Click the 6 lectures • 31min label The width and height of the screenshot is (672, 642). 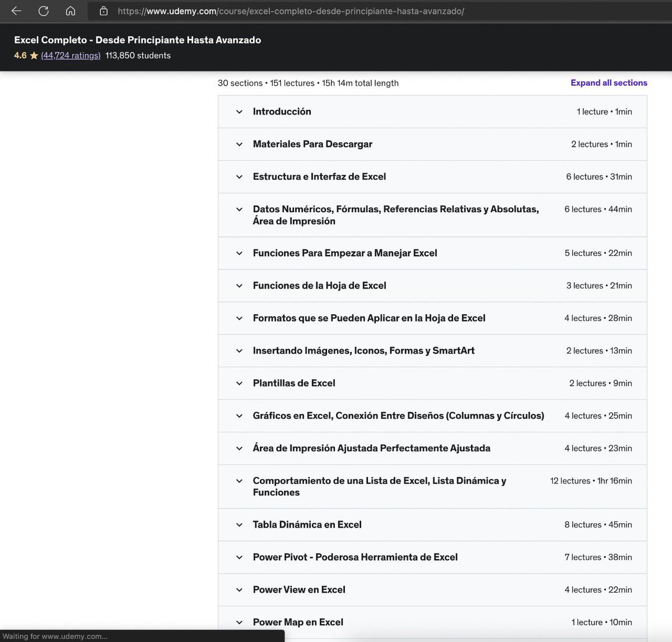pos(599,177)
